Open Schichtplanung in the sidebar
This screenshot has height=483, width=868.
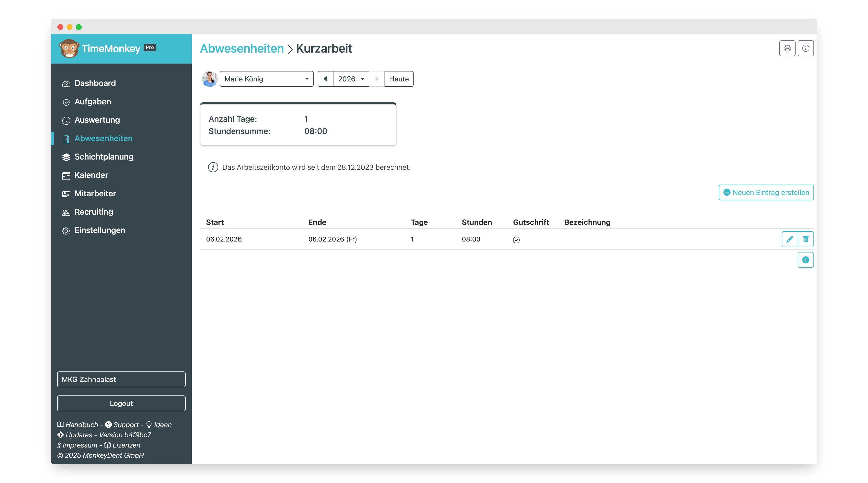[x=104, y=157]
